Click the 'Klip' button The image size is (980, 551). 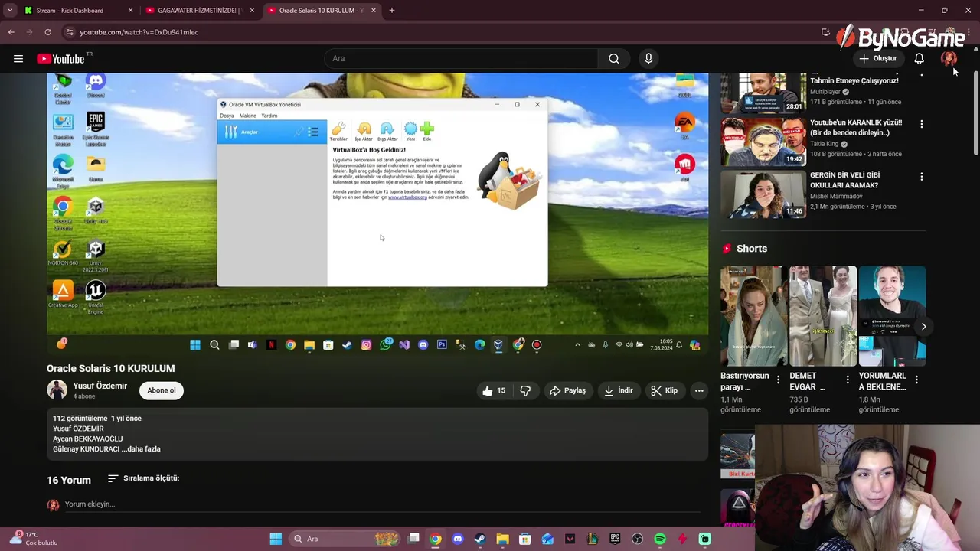664,390
